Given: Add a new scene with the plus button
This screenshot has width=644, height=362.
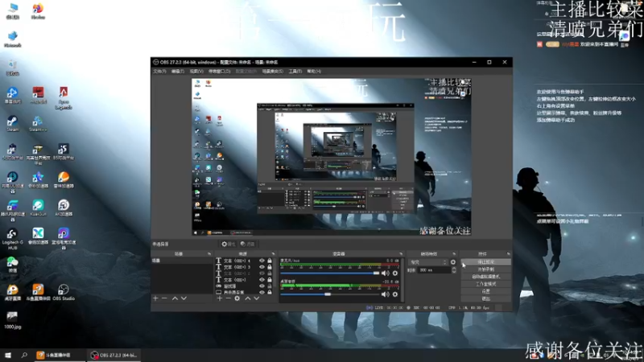Looking at the screenshot, I should 155,298.
